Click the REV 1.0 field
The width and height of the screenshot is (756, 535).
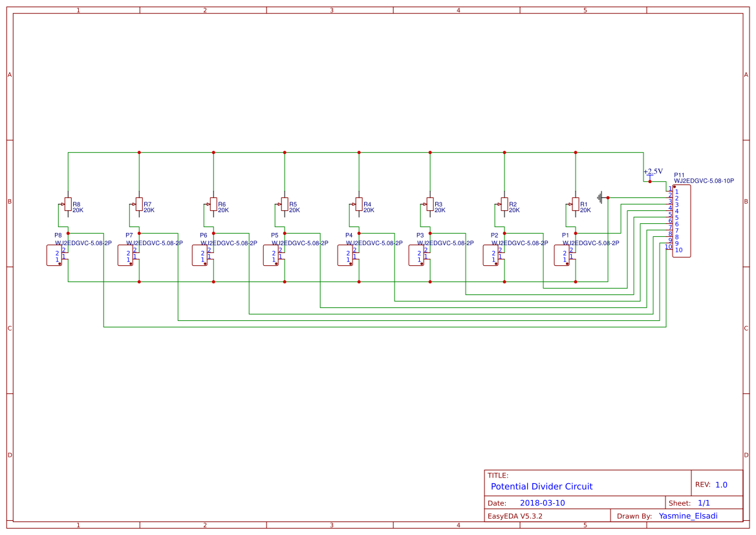tap(714, 483)
